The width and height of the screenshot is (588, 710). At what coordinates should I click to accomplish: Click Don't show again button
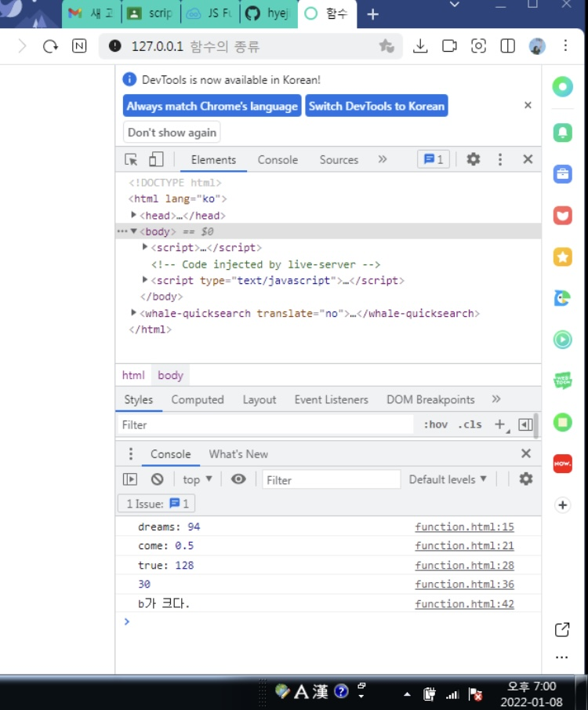coord(172,133)
